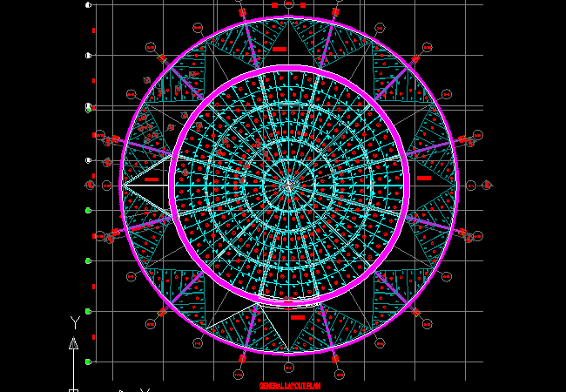
Task: Pick the left apex of the white triangle on the outer ring
Action: pyautogui.click(x=123, y=185)
